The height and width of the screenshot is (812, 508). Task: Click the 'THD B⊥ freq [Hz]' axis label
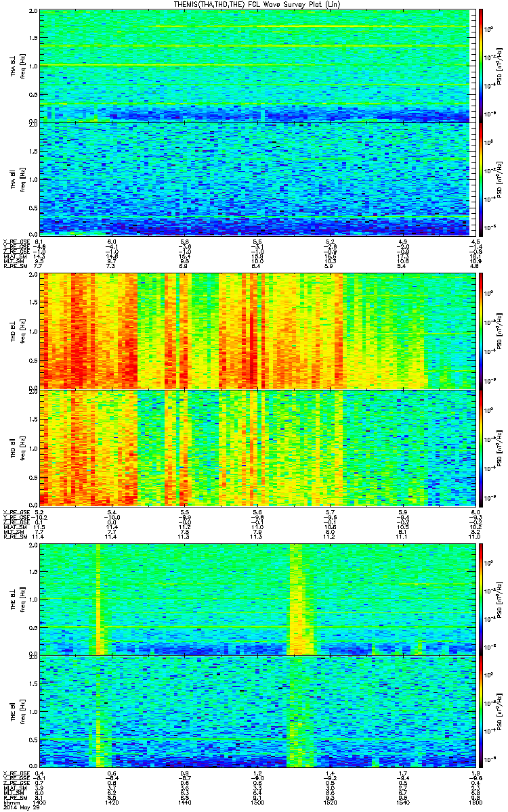[x=16, y=332]
